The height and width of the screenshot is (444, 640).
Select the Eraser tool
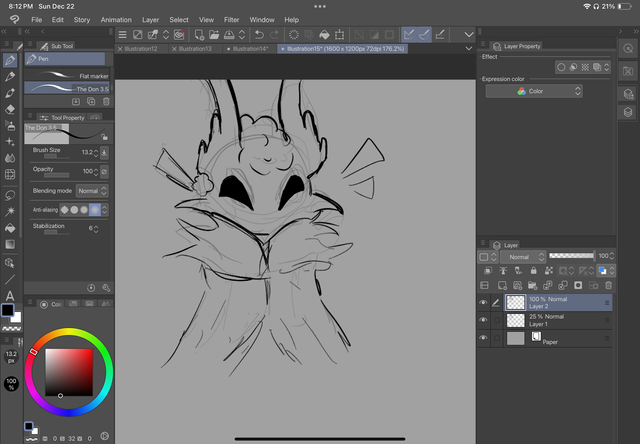coord(10,109)
